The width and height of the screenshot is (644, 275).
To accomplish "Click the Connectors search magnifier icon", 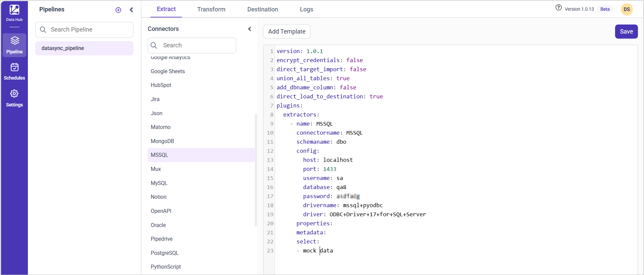I will [x=154, y=45].
